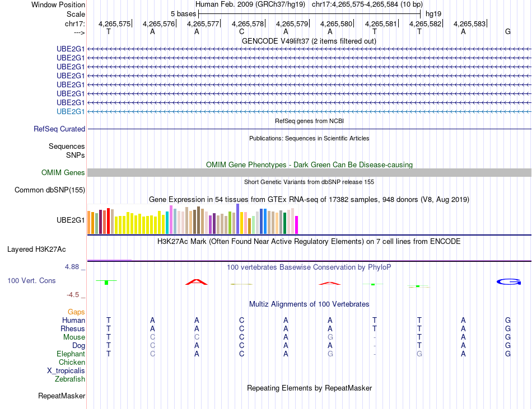Select the OMIM Genes gray bar
This screenshot has height=409, width=532.
(309, 172)
